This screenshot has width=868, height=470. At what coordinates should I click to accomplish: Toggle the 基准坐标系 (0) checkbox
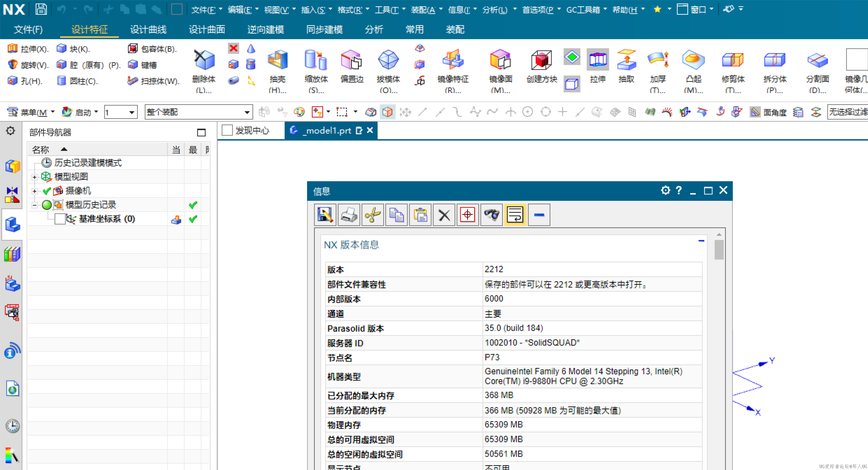point(60,219)
